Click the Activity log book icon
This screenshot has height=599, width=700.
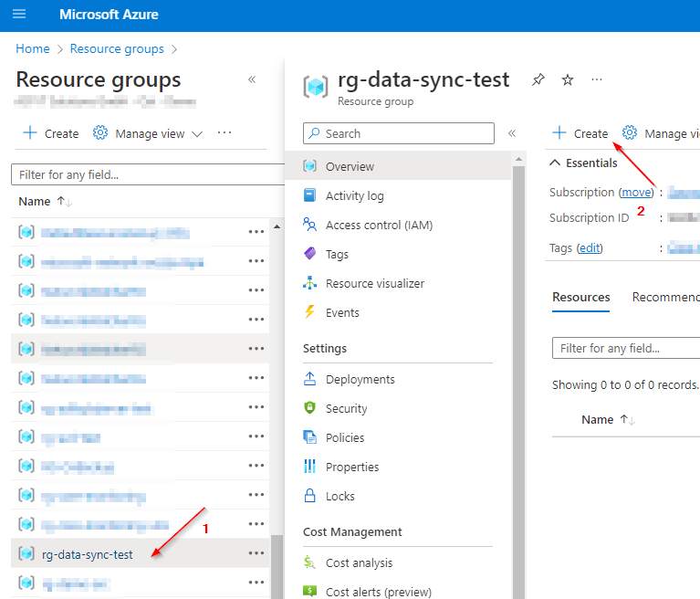click(x=309, y=195)
